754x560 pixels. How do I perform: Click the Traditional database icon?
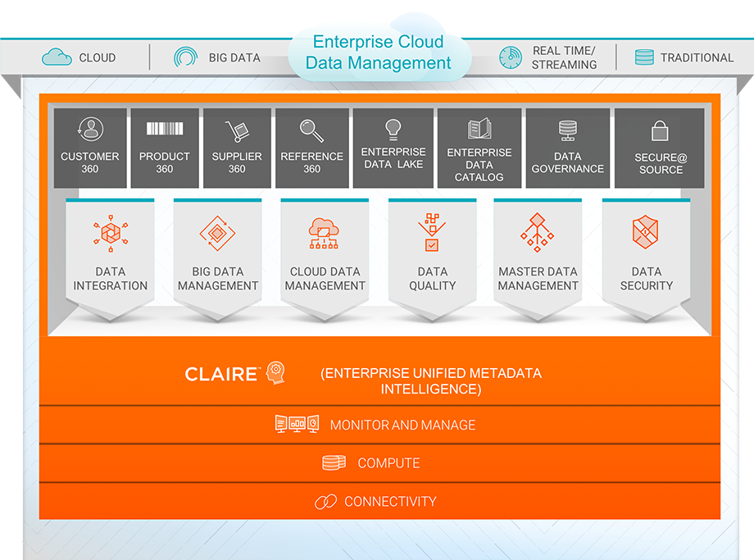coord(644,57)
